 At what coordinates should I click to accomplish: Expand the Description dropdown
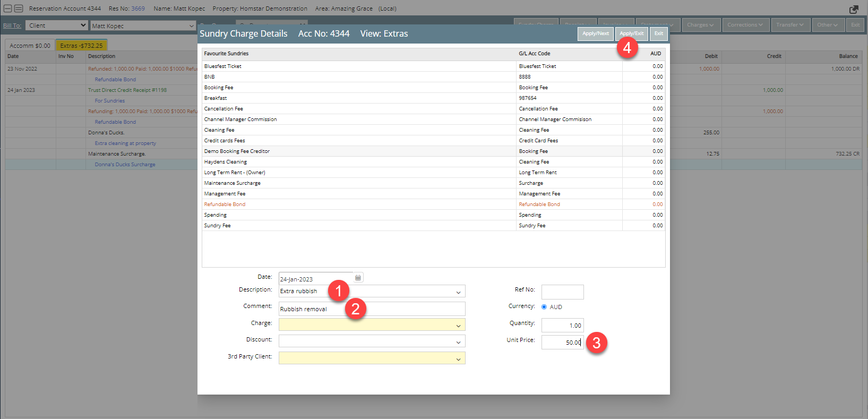(458, 292)
